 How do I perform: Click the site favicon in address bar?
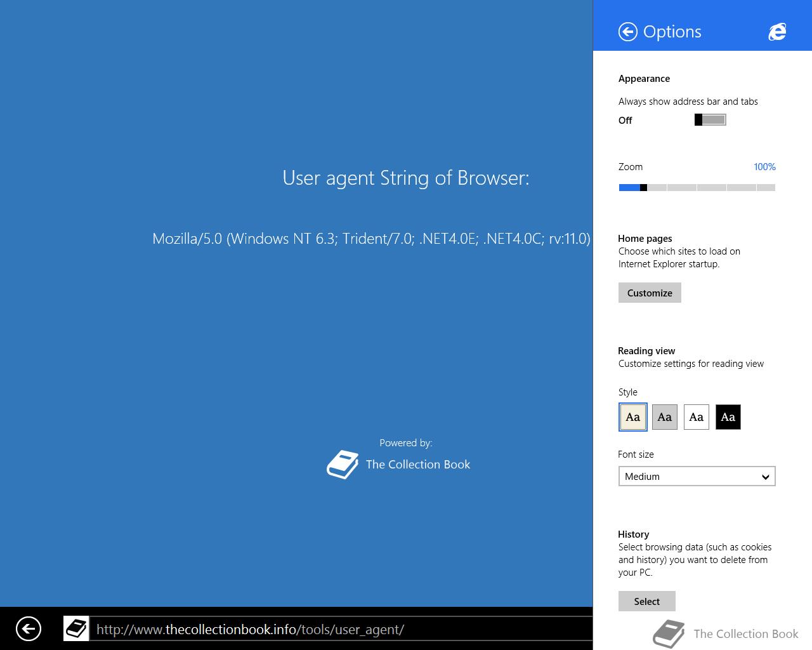(x=76, y=629)
